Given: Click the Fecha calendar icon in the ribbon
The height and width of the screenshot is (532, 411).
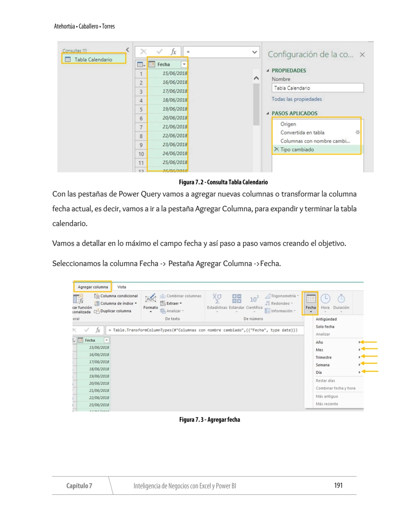Looking at the screenshot, I should tap(311, 299).
